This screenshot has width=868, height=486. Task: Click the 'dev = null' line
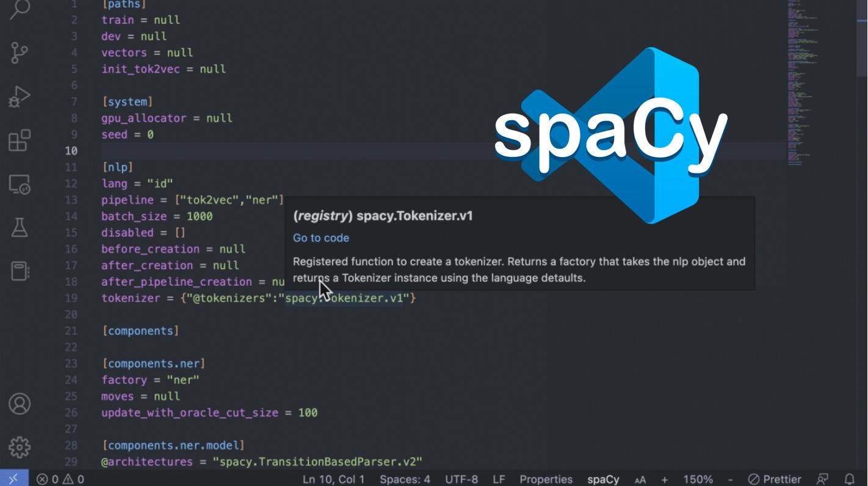click(x=134, y=37)
